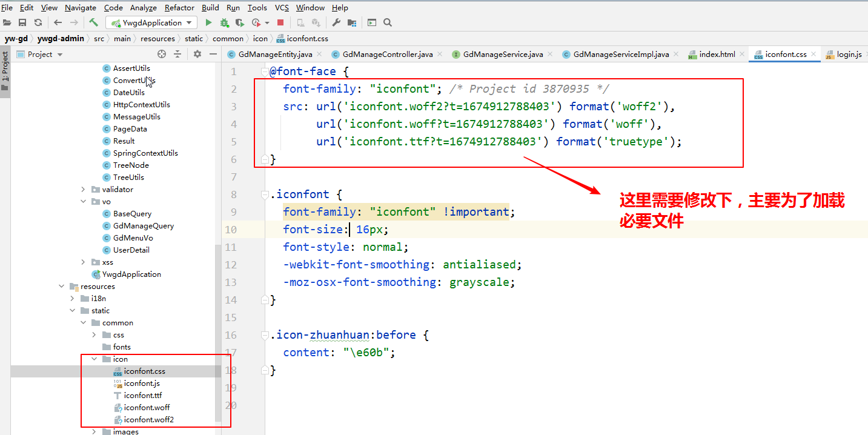Image resolution: width=868 pixels, height=435 pixels.
Task: Open settings via the wrench icon
Action: (x=336, y=22)
